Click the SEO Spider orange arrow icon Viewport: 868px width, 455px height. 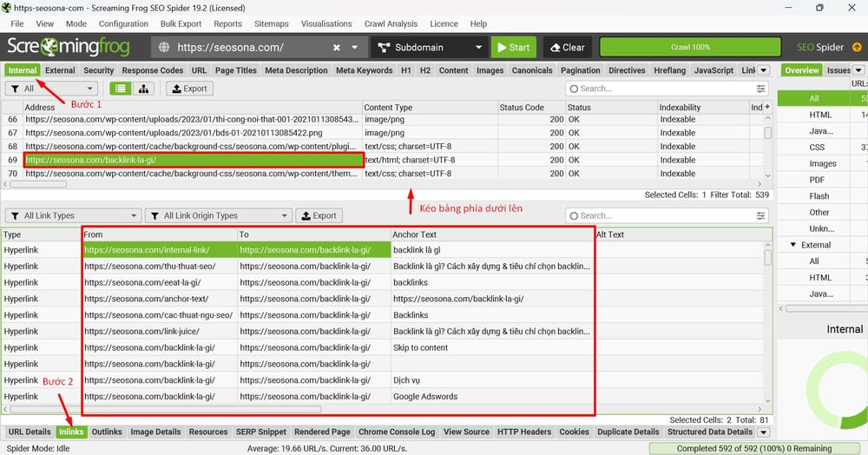pyautogui.click(x=857, y=48)
